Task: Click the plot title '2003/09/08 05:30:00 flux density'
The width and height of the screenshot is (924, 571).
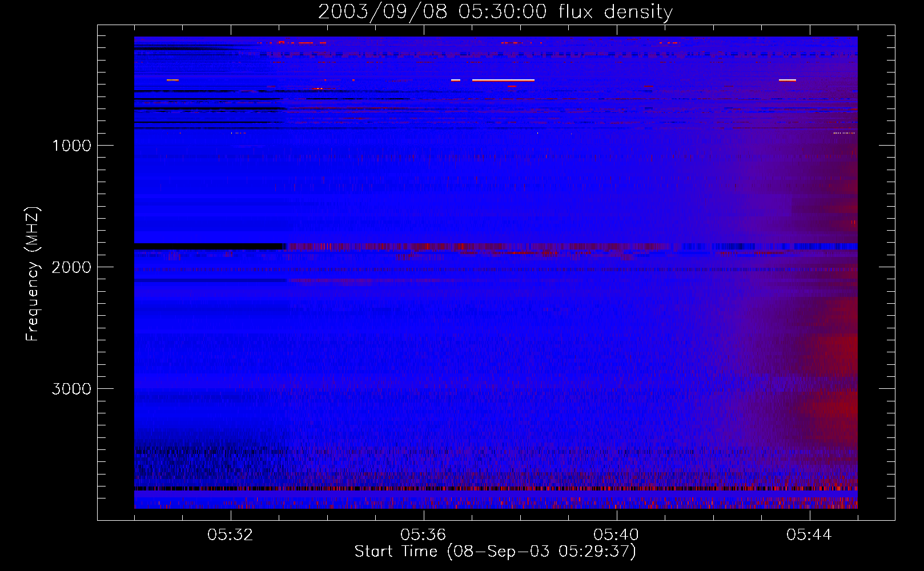Action: 495,12
